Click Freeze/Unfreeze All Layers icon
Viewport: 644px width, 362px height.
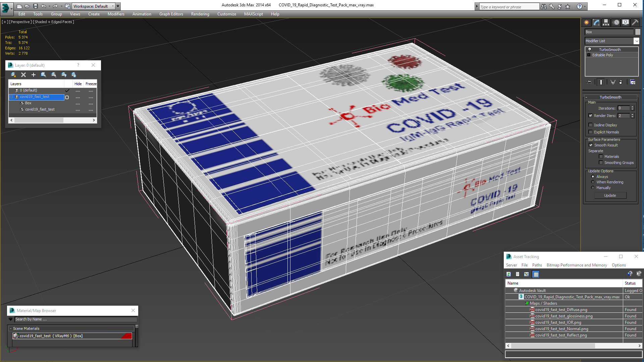74,75
